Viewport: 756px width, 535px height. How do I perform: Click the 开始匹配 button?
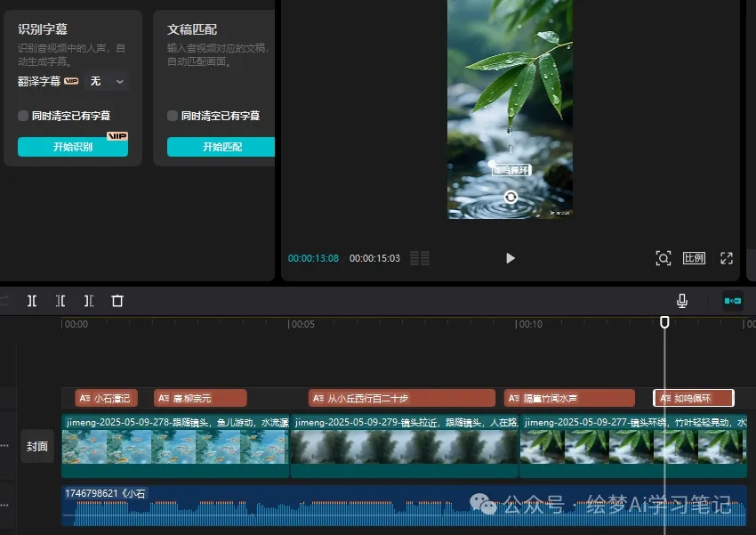[x=220, y=146]
